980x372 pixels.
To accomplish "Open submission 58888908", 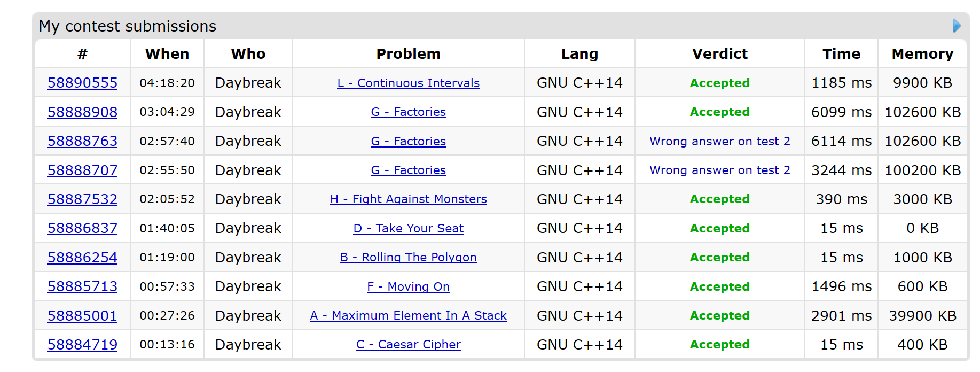I will (82, 112).
